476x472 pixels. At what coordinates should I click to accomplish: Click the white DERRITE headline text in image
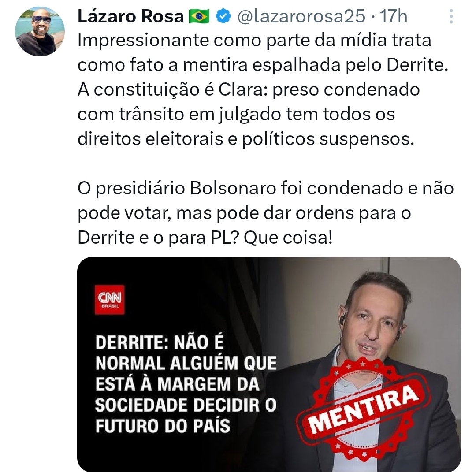[x=186, y=384]
